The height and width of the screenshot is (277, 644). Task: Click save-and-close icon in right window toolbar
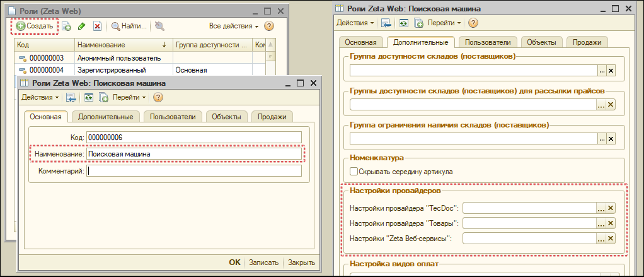pyautogui.click(x=386, y=23)
